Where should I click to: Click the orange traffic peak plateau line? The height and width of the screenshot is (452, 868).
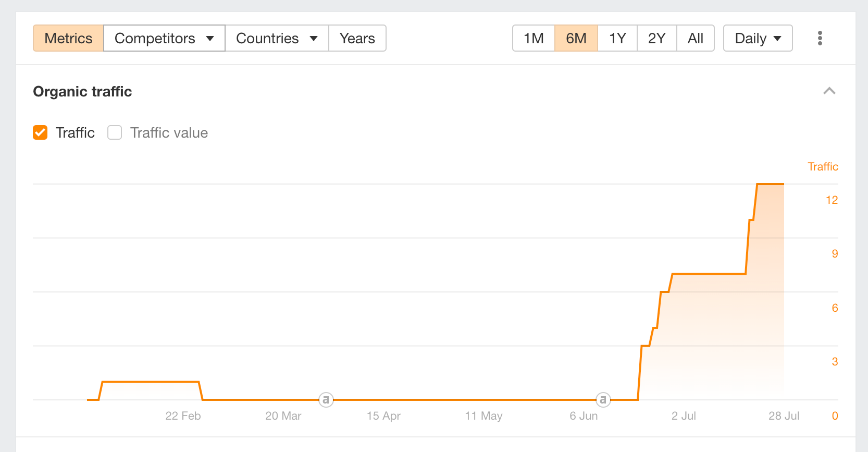(770, 184)
